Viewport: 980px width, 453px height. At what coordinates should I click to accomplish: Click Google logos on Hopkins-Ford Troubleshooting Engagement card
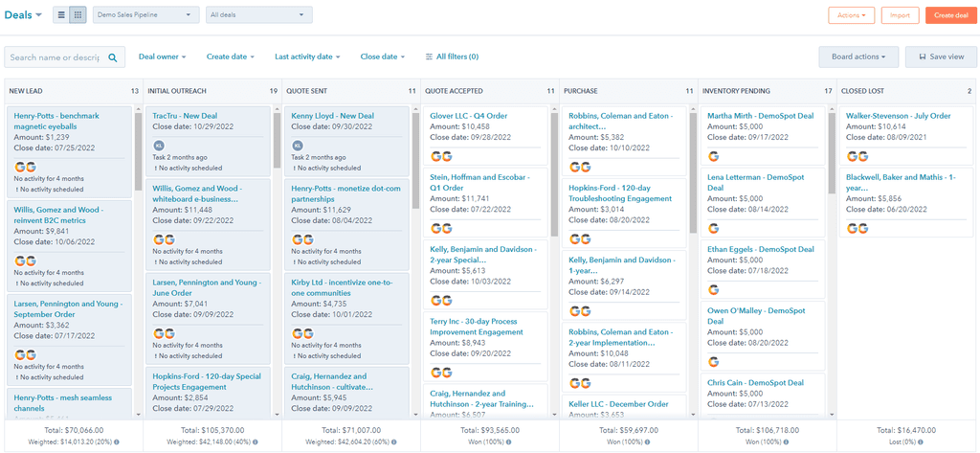tap(580, 239)
